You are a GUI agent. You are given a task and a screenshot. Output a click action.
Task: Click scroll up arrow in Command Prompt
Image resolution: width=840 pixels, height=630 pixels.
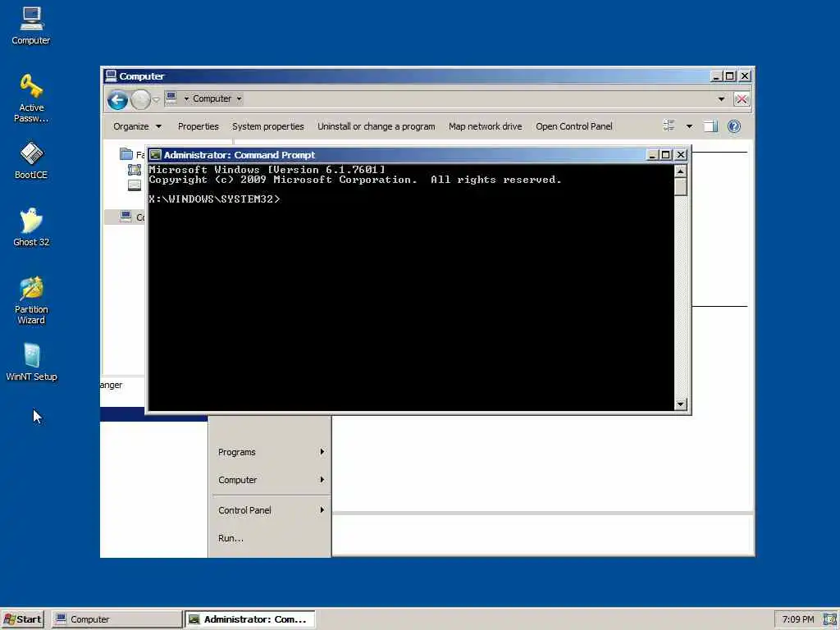[680, 171]
